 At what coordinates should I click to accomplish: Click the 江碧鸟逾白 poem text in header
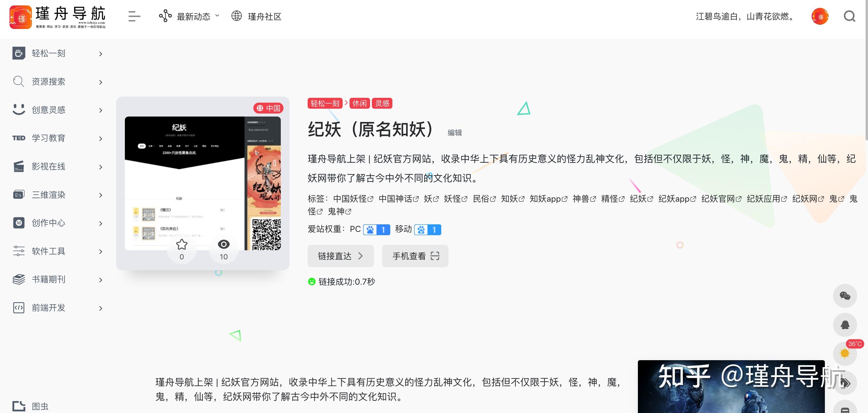click(x=745, y=17)
